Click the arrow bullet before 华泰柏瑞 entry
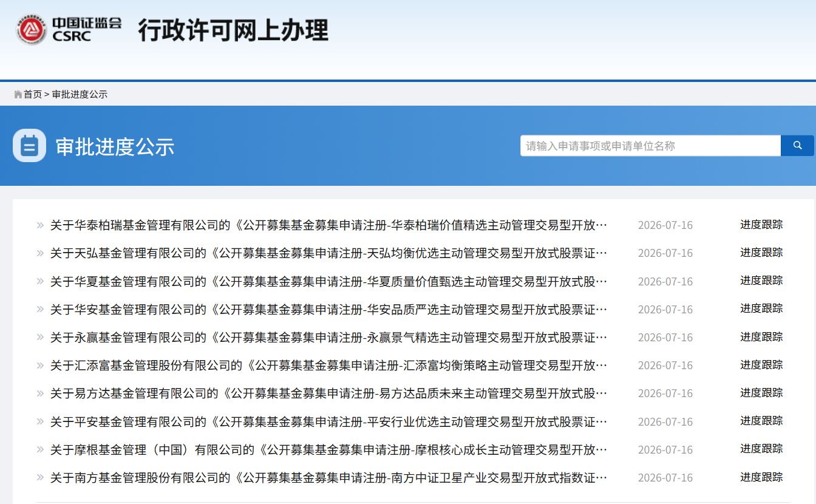816x504 pixels. click(x=40, y=225)
